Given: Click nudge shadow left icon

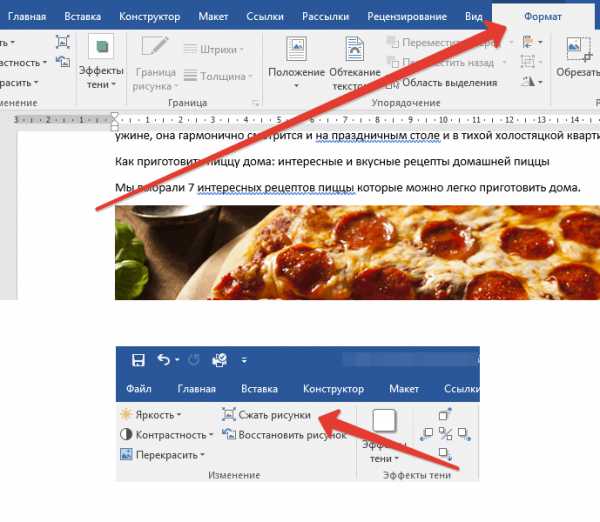Looking at the screenshot, I should pyautogui.click(x=426, y=434).
